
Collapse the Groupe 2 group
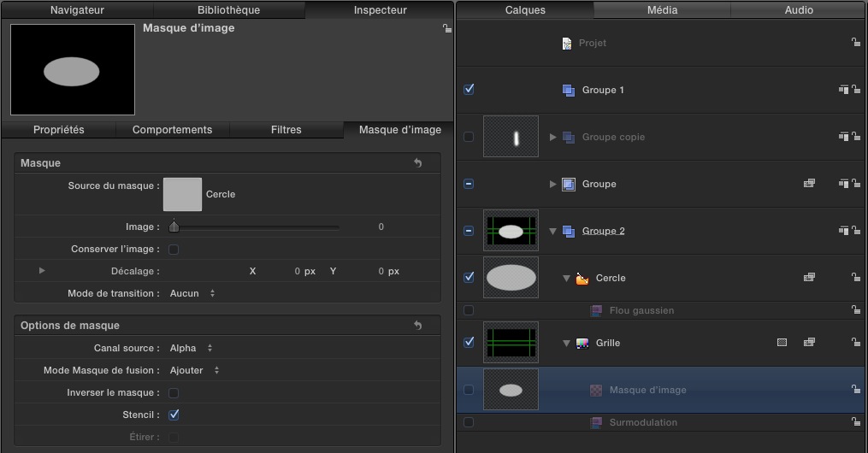[552, 232]
